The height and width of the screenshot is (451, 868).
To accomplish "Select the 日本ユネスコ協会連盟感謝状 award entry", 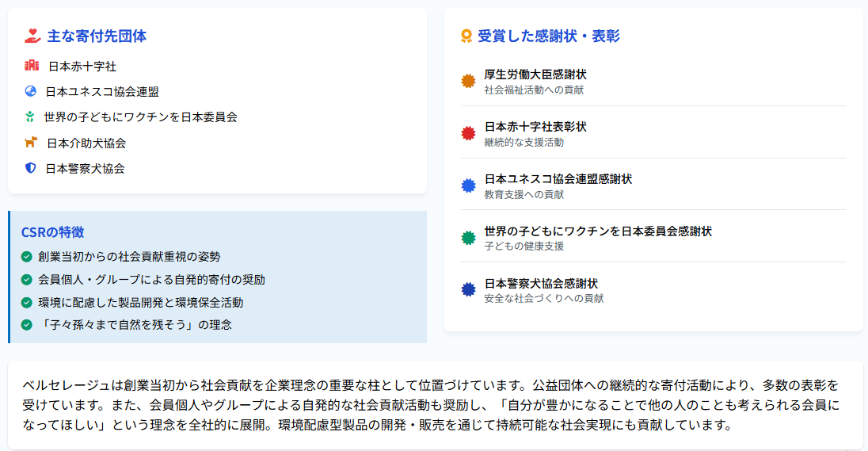I will point(653,185).
